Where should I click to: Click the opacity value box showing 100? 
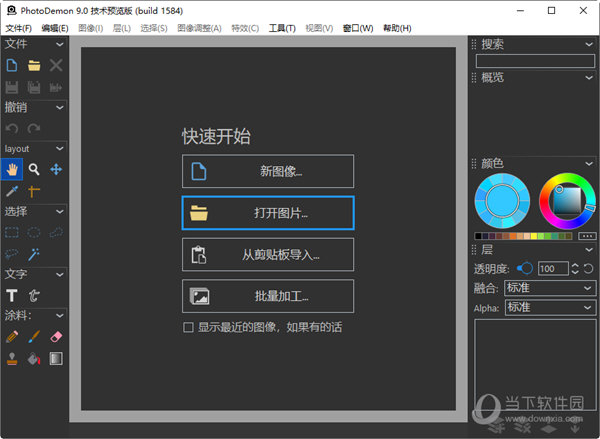[x=553, y=269]
